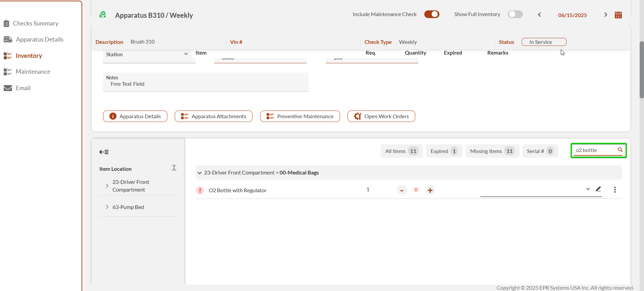The height and width of the screenshot is (291, 644).
Task: Click red alert icon on O2 Bottle
Action: point(200,190)
